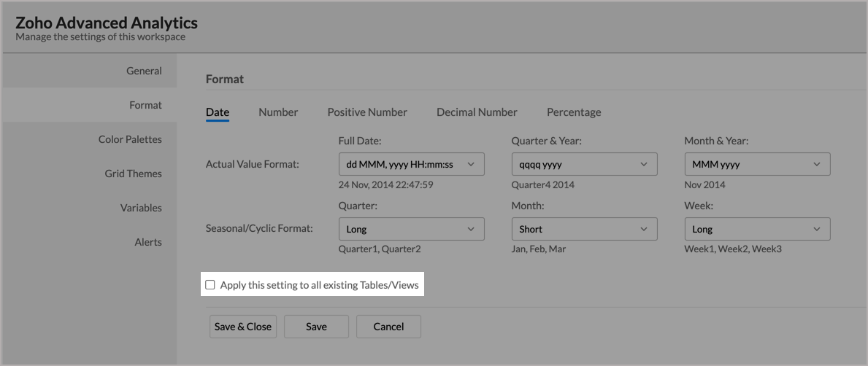868x366 pixels.
Task: Cancel the format changes
Action: point(388,326)
